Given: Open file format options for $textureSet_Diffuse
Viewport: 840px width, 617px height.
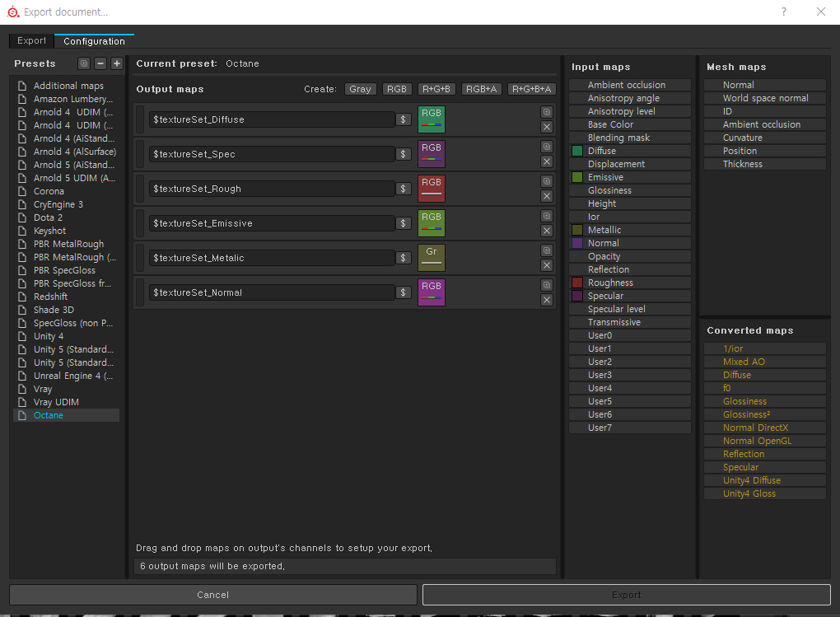Looking at the screenshot, I should coord(403,119).
